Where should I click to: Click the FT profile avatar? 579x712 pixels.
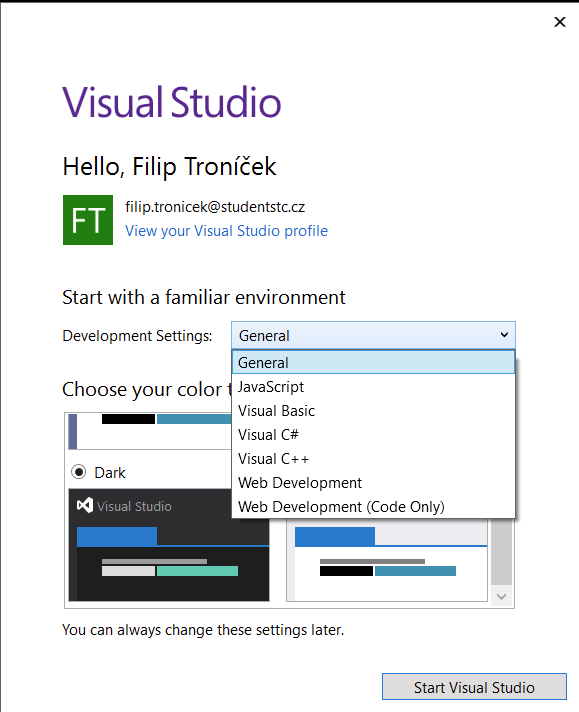(88, 220)
